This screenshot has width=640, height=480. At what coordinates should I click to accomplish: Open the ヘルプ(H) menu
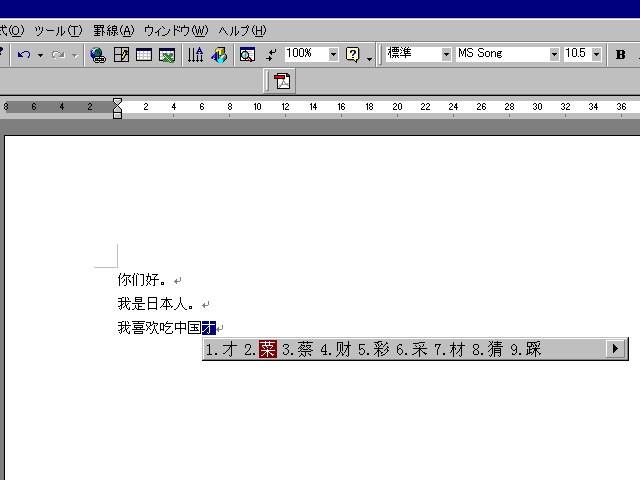pyautogui.click(x=242, y=31)
